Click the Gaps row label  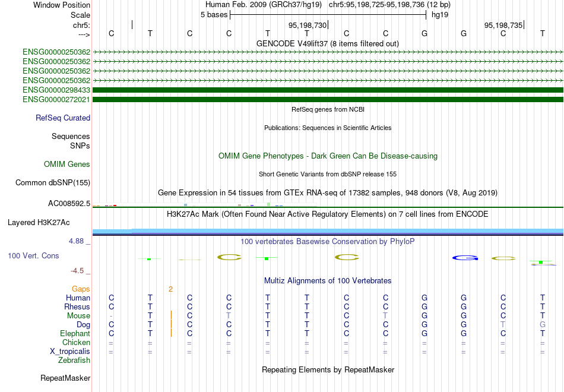(x=81, y=289)
